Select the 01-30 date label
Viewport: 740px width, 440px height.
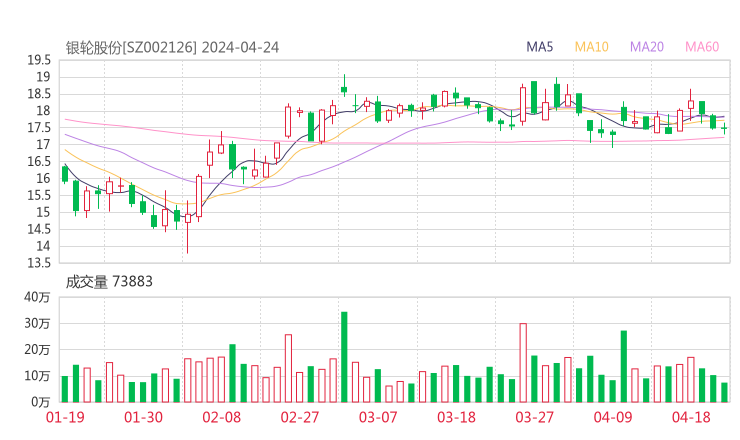(x=143, y=417)
